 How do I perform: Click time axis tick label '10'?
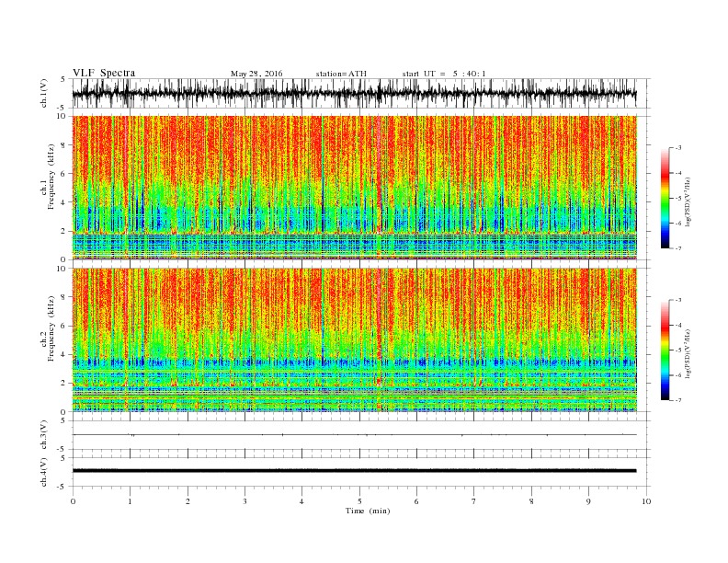click(646, 501)
